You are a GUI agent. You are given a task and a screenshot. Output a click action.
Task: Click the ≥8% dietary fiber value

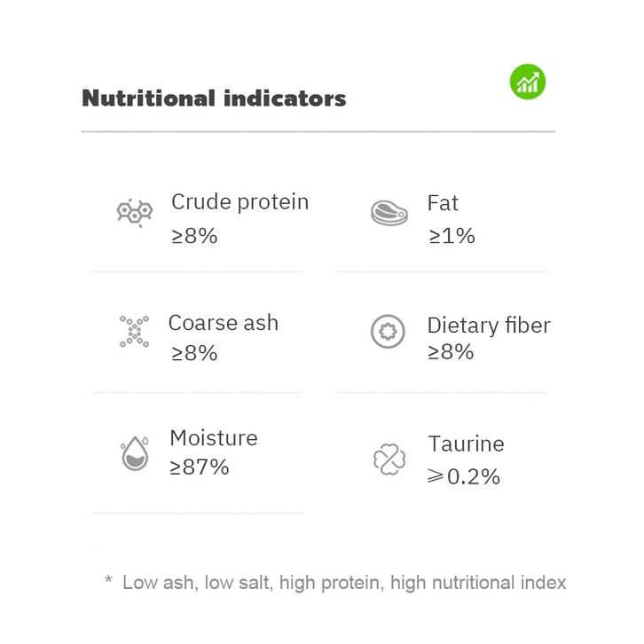tap(451, 352)
